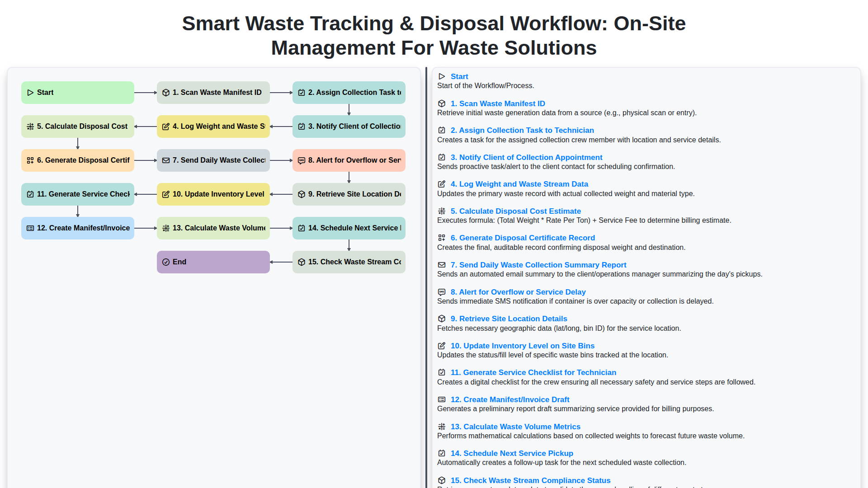This screenshot has height=488, width=868.
Task: Click the QR icon on Generate Disposal Certificate
Action: (30, 160)
